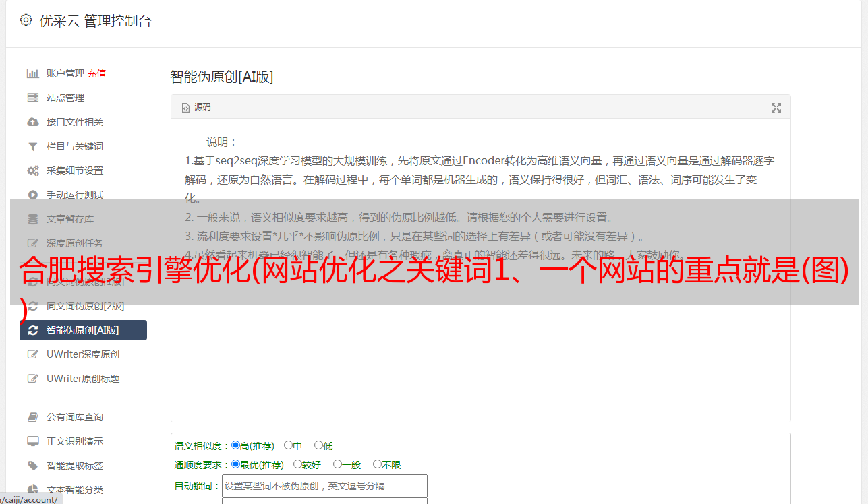
Task: Maximize the editor with the fullscreen icon
Action: pos(776,108)
